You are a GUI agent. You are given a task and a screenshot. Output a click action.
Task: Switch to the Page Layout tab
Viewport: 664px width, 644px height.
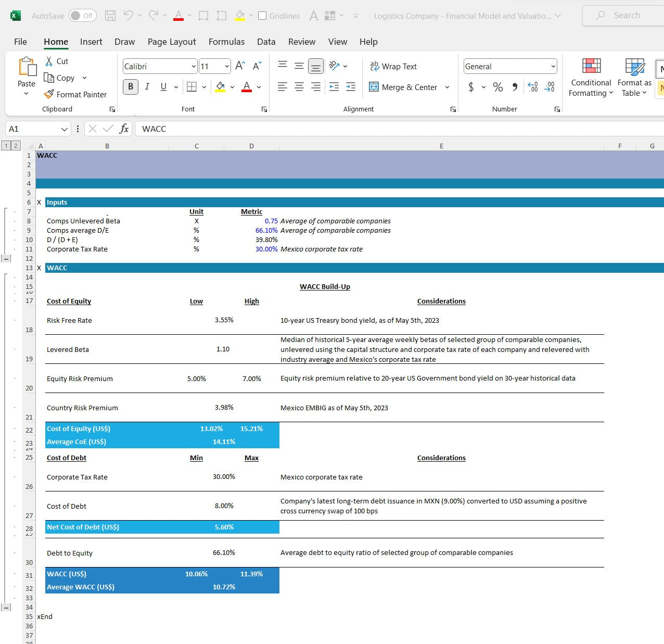tap(172, 42)
